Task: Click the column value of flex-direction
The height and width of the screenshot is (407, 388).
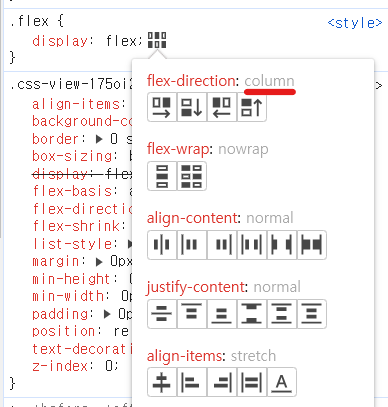Action: [269, 81]
